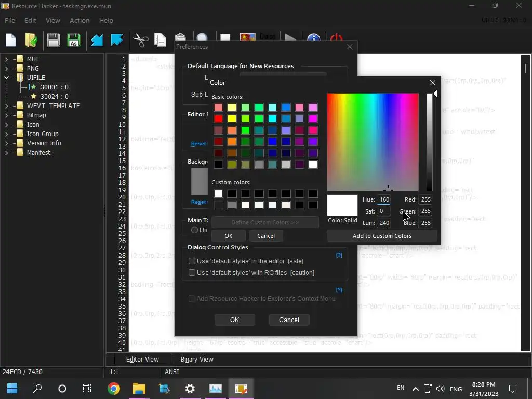Image resolution: width=532 pixels, height=399 pixels.
Task: Click the star icon beside 30024 : 0
Action: (x=34, y=96)
